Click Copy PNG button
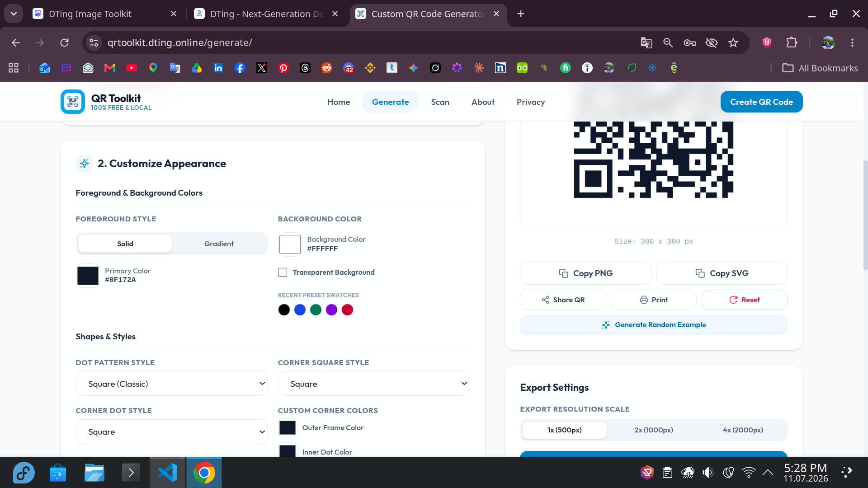 585,273
